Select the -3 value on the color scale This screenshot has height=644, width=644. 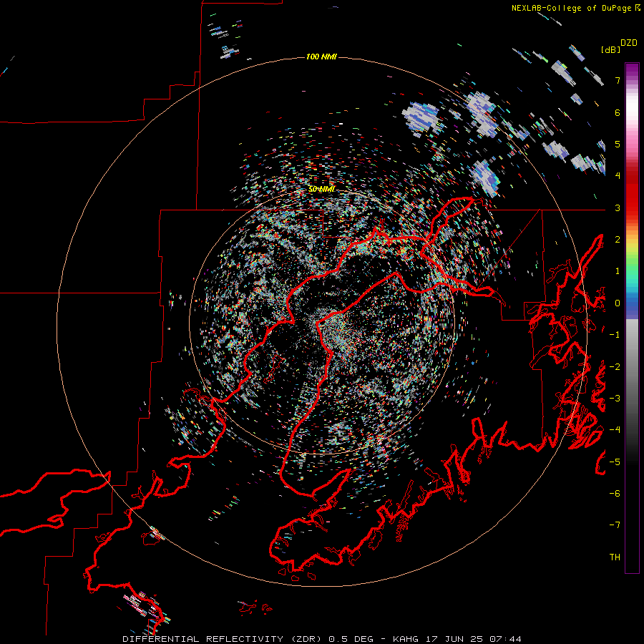tap(615, 399)
